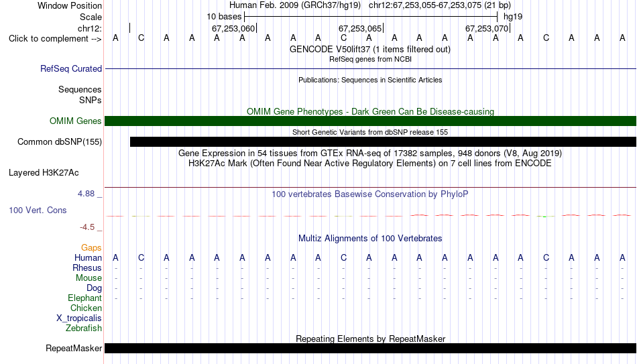Click the X_tropicalis species row label
The height and width of the screenshot is (364, 637).
(x=79, y=318)
